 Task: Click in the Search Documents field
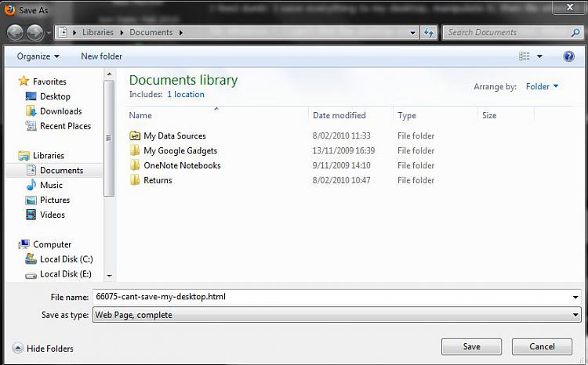click(508, 33)
